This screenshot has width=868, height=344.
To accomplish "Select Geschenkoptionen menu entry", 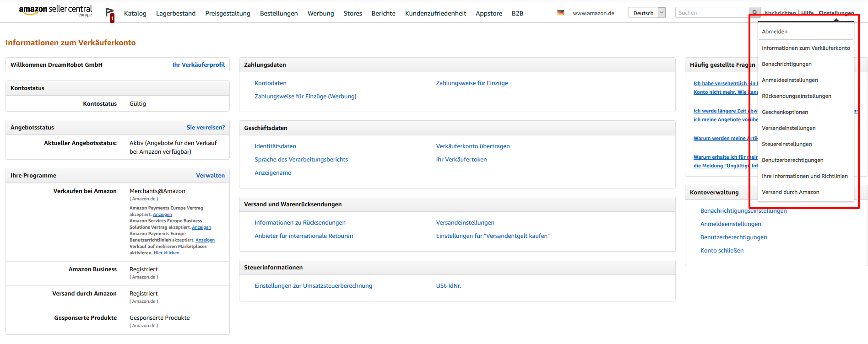I will 785,112.
